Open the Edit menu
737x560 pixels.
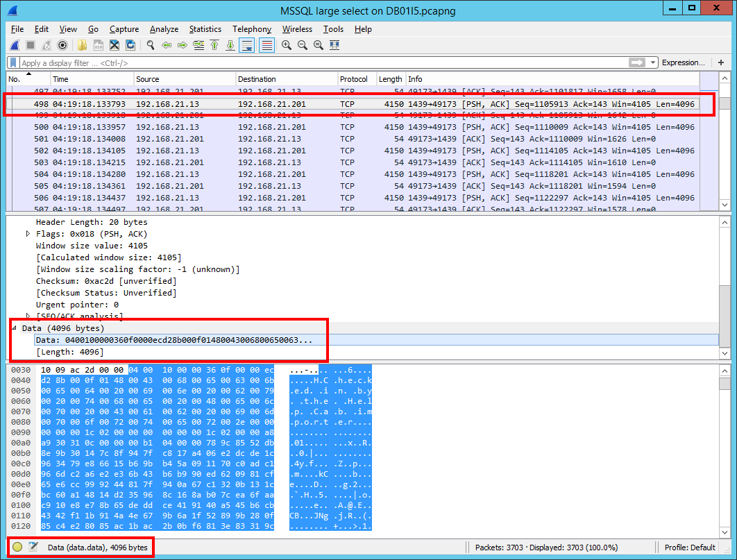[42, 29]
